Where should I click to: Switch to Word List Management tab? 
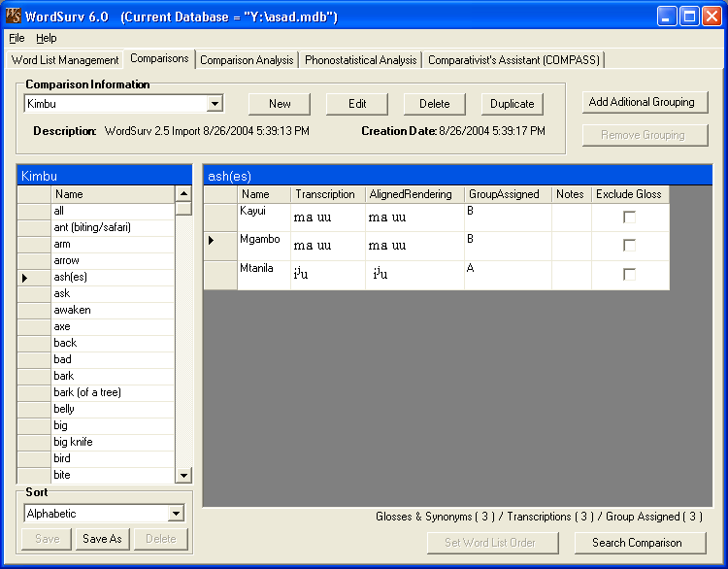[65, 60]
